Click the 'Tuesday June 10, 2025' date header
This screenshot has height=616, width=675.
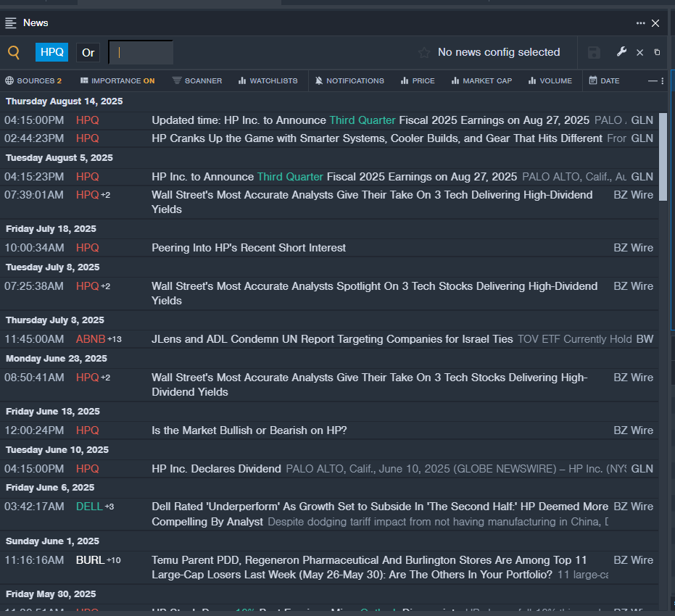click(x=57, y=449)
